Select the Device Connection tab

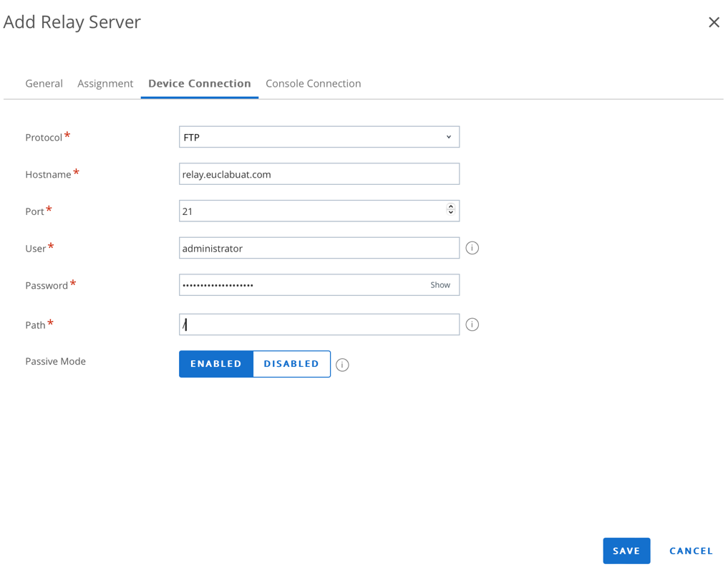click(199, 83)
